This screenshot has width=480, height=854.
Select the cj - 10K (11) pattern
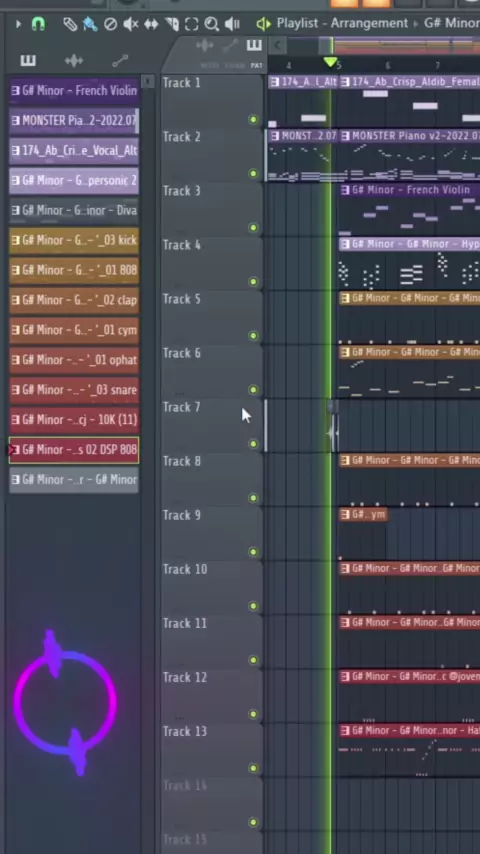coord(74,420)
